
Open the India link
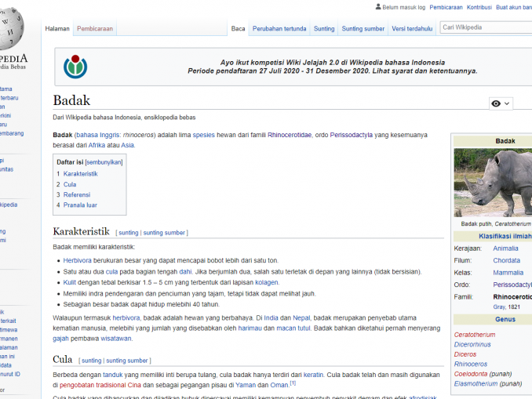pos(271,318)
